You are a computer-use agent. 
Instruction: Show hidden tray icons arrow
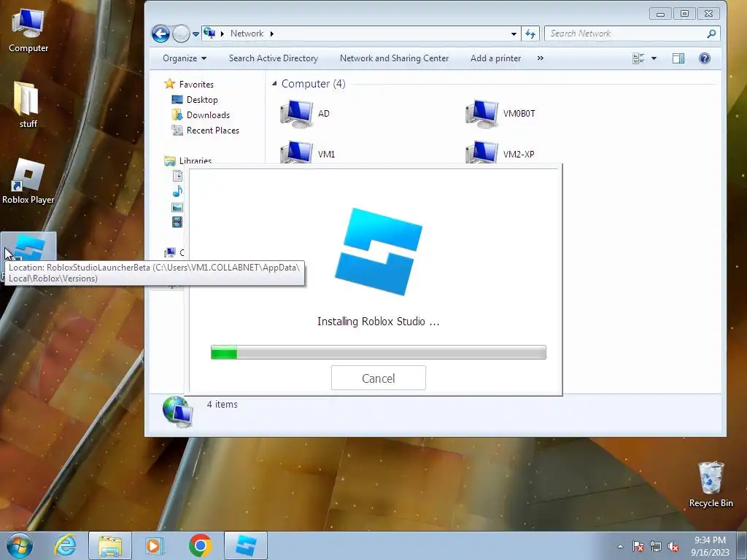click(620, 546)
